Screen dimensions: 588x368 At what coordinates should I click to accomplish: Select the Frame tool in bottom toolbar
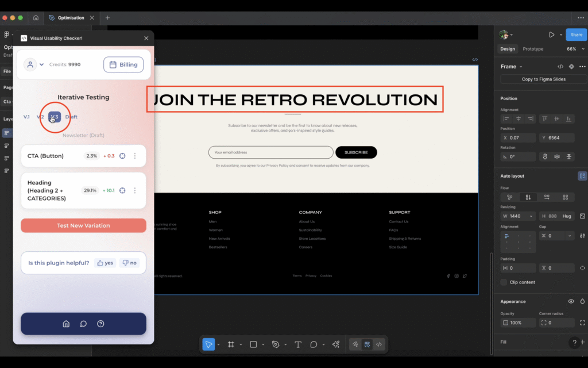(x=231, y=344)
